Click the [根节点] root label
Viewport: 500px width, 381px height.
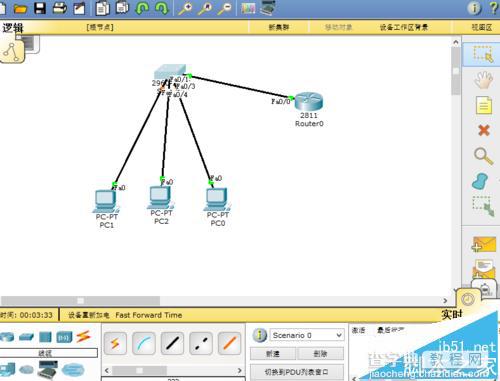click(100, 27)
